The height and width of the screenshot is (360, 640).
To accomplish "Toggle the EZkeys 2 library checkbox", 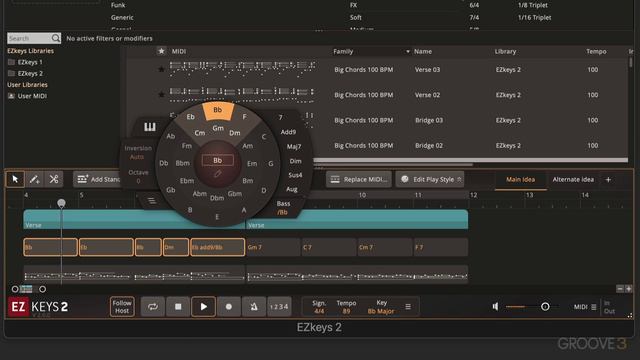I will tap(11, 73).
